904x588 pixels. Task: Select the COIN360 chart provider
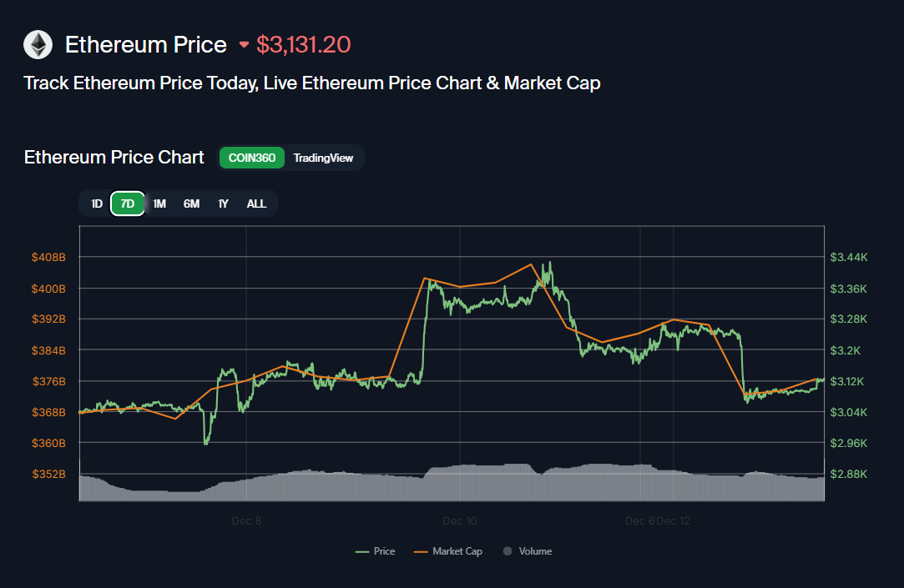(x=251, y=158)
